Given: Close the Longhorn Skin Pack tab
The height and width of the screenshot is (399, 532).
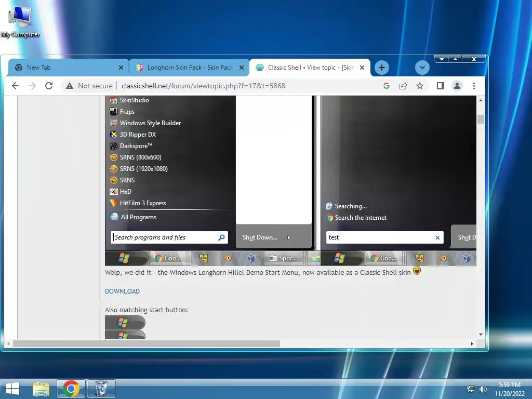Looking at the screenshot, I should [241, 68].
